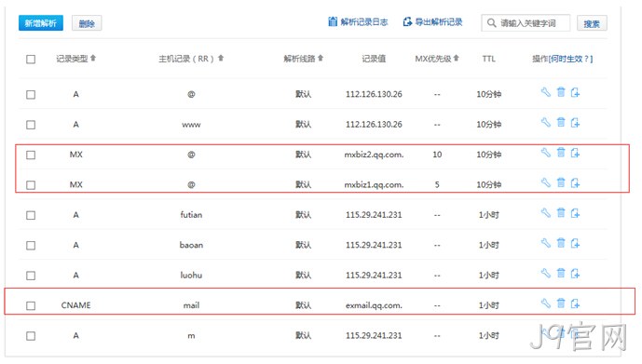Viewport: 642px width, 364px height.
Task: Click the 记录值 column header
Action: pos(374,59)
